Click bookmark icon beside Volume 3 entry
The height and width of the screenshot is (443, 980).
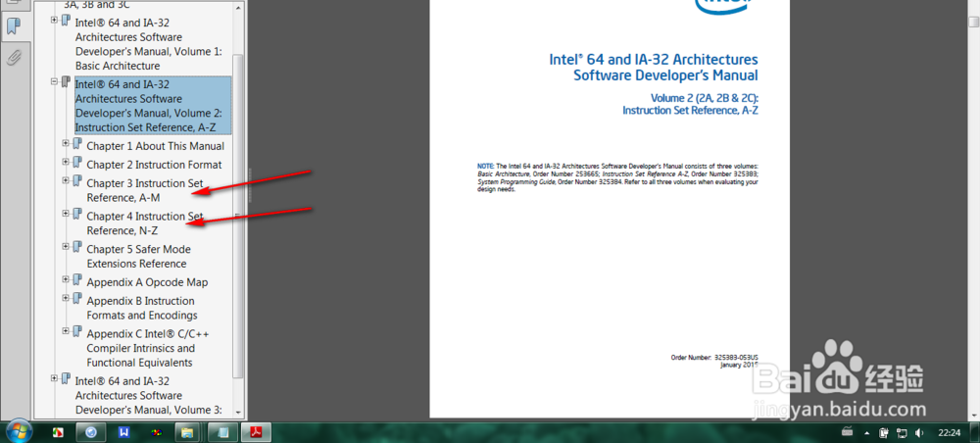[66, 378]
